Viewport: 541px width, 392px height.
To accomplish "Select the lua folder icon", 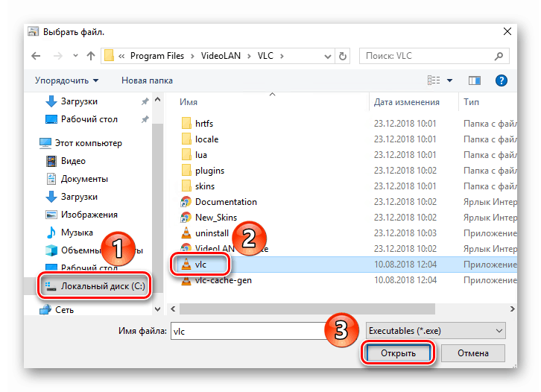I will point(186,154).
